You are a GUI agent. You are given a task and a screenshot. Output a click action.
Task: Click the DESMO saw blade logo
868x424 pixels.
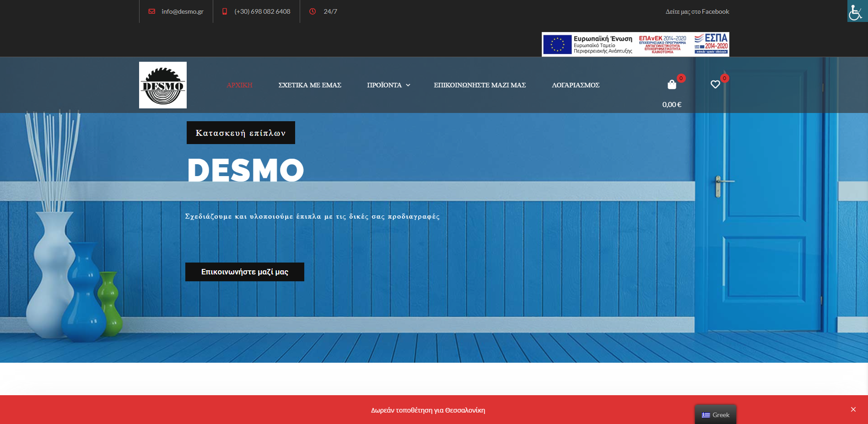[162, 85]
